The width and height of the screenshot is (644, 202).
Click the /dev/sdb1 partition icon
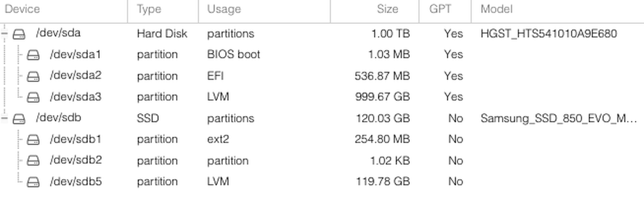click(33, 140)
